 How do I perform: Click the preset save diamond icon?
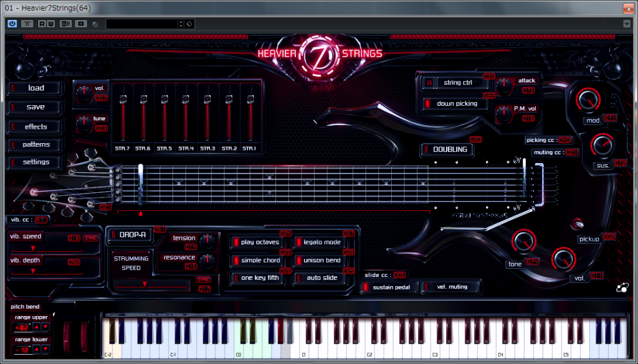click(189, 24)
